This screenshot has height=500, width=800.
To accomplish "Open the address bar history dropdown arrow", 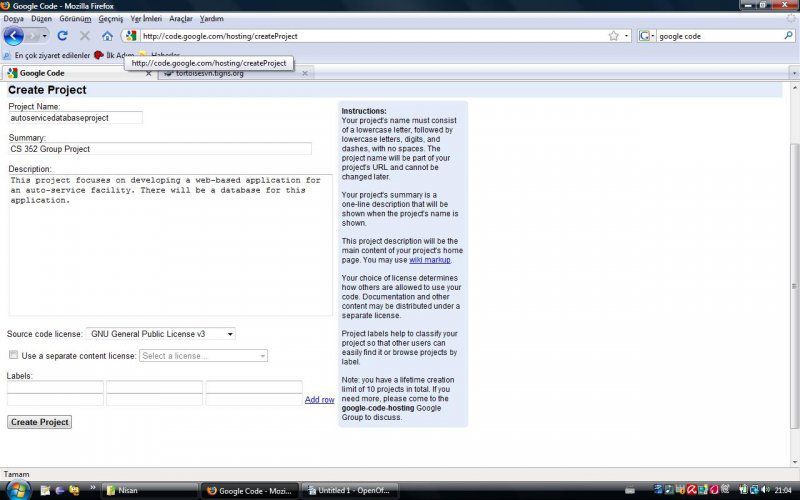I will pyautogui.click(x=627, y=36).
